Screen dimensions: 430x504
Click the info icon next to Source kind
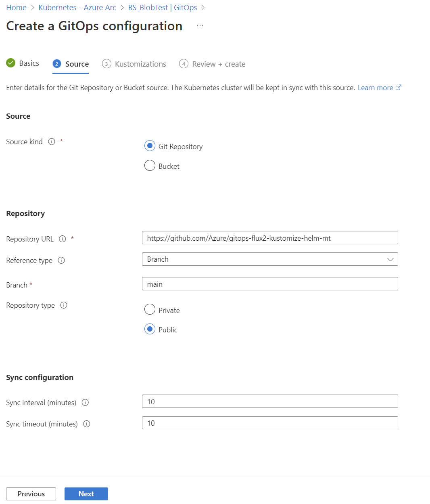[51, 141]
